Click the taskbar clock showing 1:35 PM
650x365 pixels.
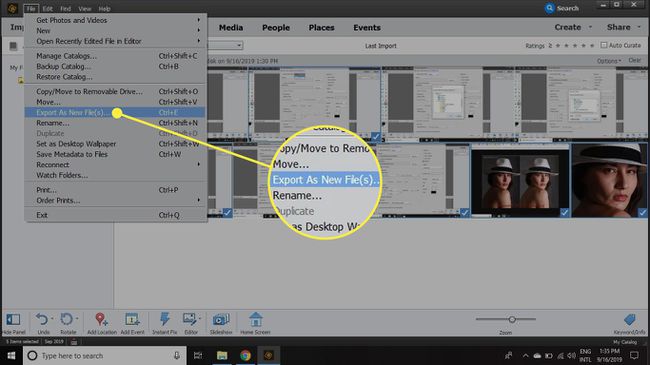[x=609, y=355]
